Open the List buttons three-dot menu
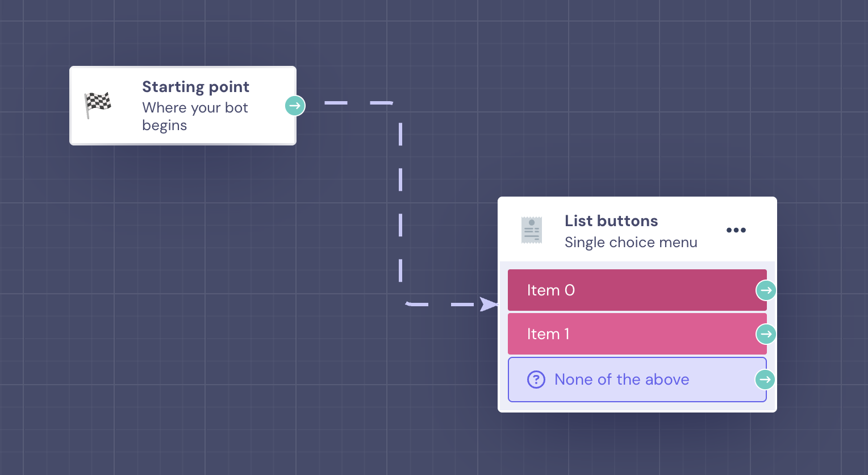 coord(736,230)
